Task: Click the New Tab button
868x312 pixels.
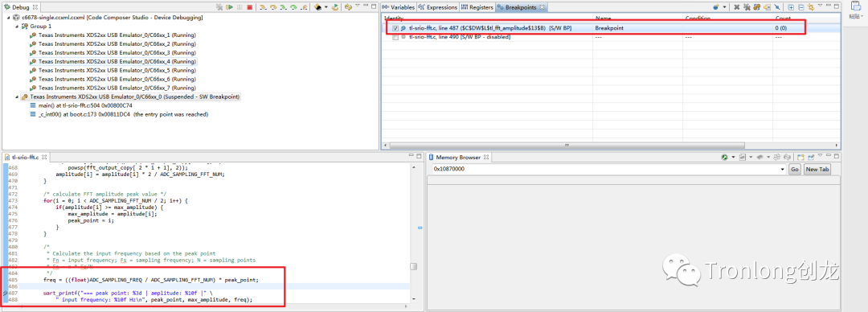Action: (817, 169)
